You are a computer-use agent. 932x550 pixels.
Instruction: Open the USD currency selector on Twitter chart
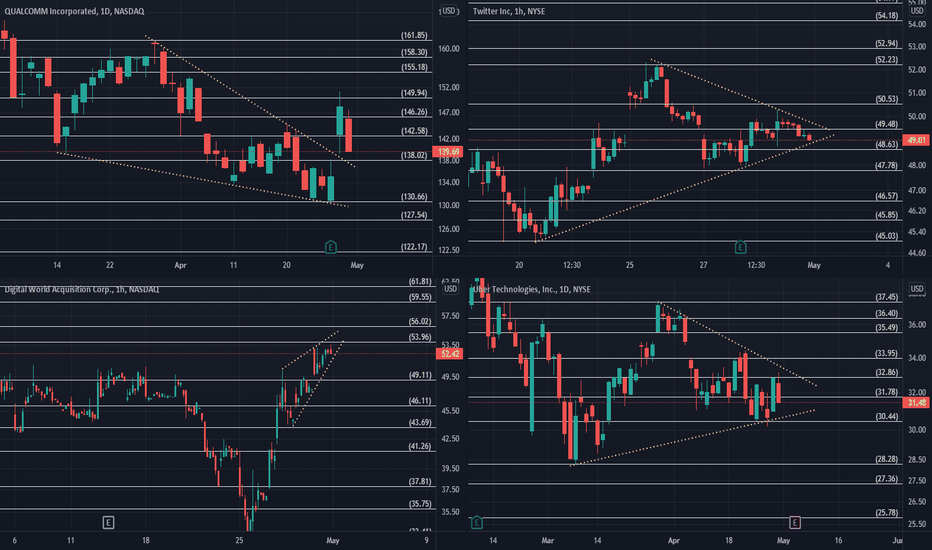point(917,11)
